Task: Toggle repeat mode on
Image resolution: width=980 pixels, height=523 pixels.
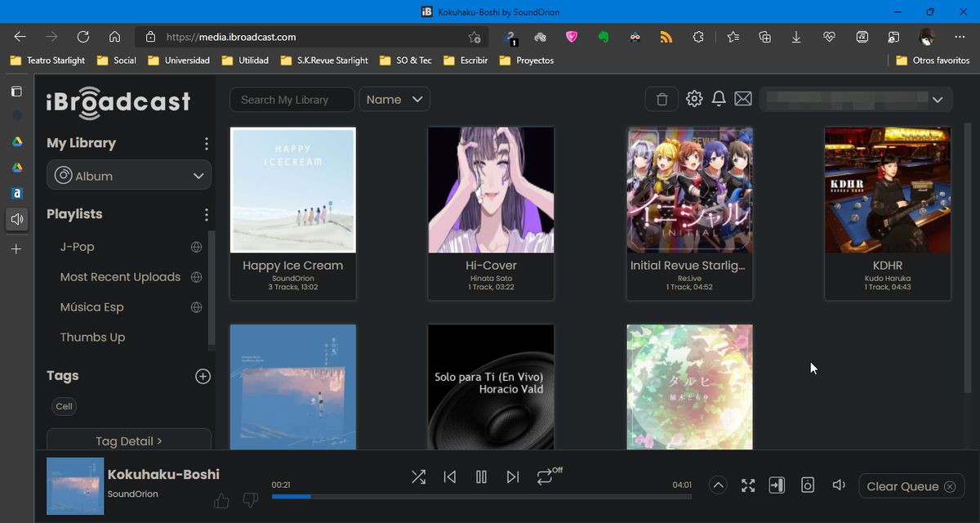Action: pos(546,476)
